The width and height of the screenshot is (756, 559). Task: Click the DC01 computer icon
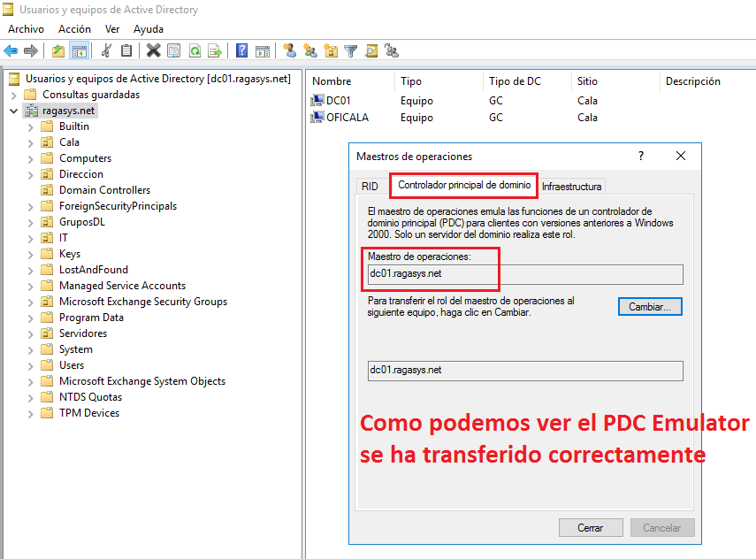(x=317, y=100)
